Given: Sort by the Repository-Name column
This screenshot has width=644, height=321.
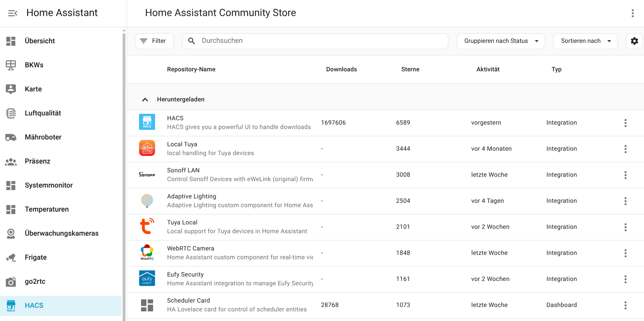Looking at the screenshot, I should [191, 69].
